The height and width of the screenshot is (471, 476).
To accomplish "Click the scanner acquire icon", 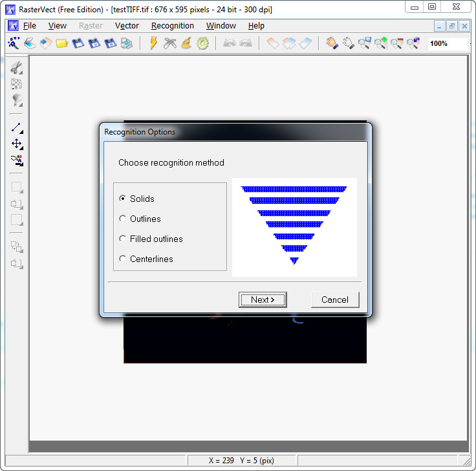I will [x=30, y=43].
